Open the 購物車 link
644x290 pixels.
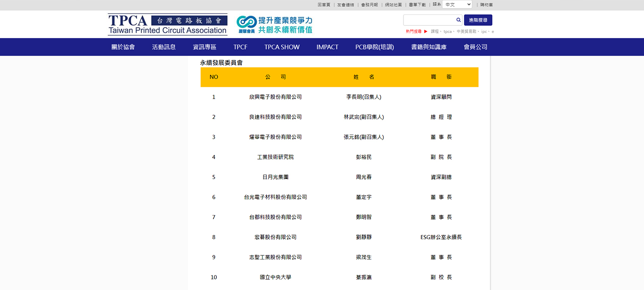coord(486,5)
